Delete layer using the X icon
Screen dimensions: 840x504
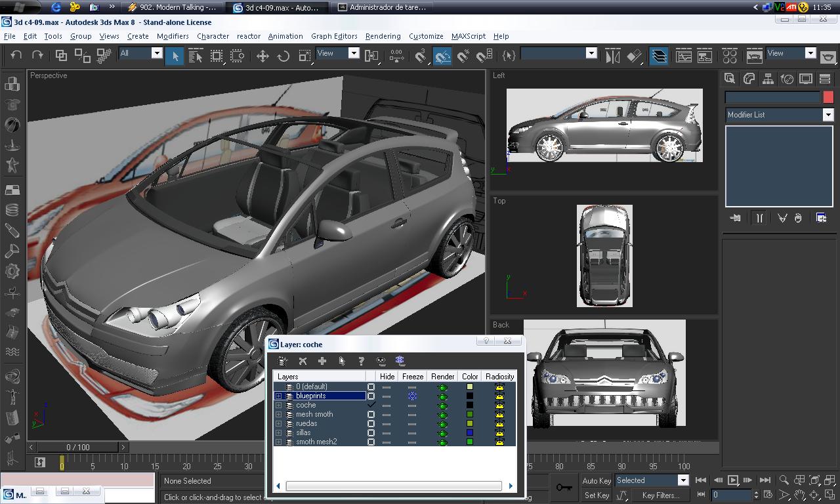[x=303, y=361]
